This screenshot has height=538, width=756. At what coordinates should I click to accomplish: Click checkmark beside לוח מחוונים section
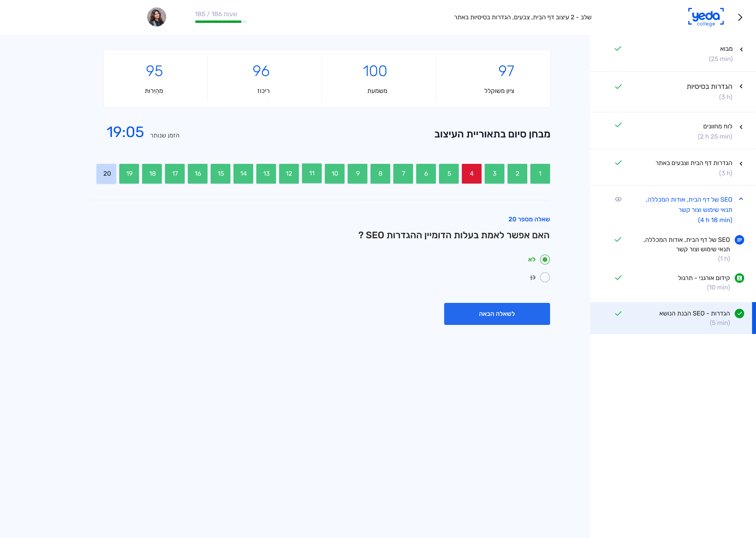coord(618,125)
